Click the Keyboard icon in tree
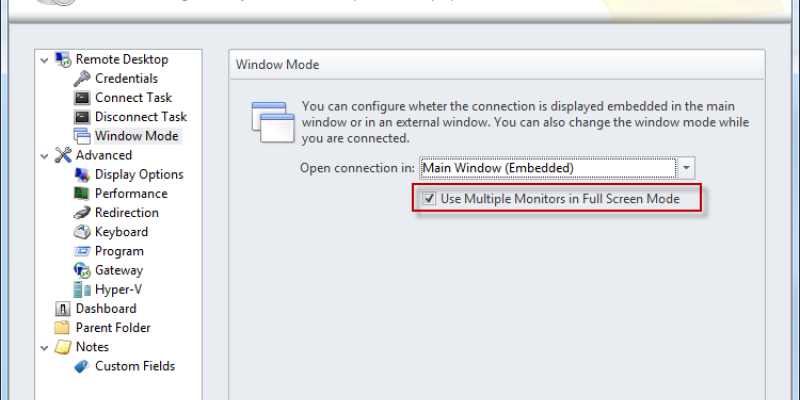 (82, 232)
